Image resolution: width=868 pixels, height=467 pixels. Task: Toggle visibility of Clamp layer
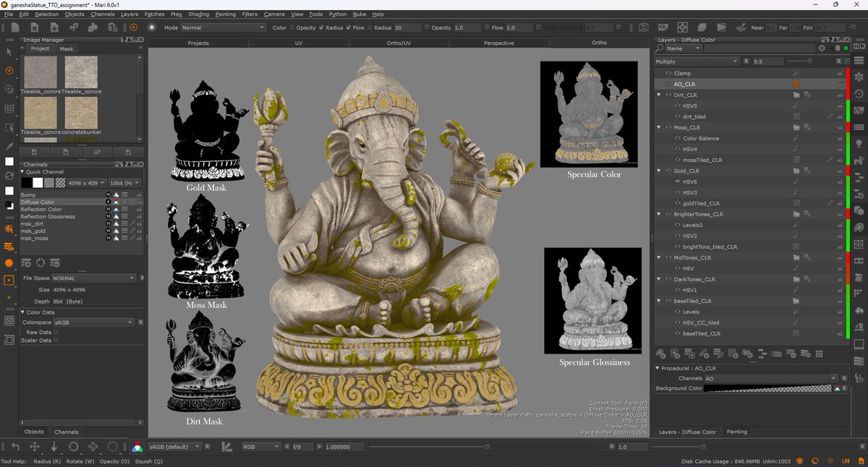pyautogui.click(x=668, y=73)
